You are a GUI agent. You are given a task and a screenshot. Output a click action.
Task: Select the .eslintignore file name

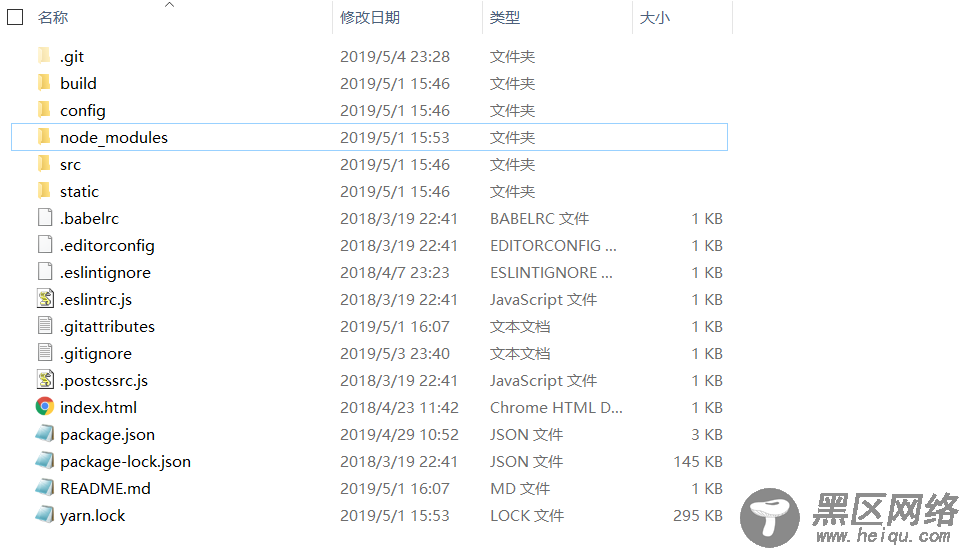105,272
